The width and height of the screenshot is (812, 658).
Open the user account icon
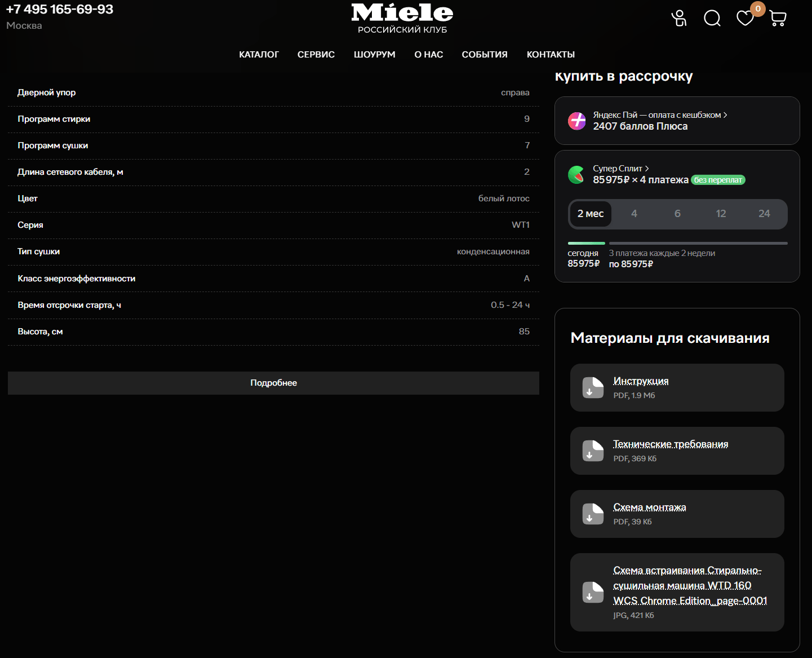(x=680, y=18)
